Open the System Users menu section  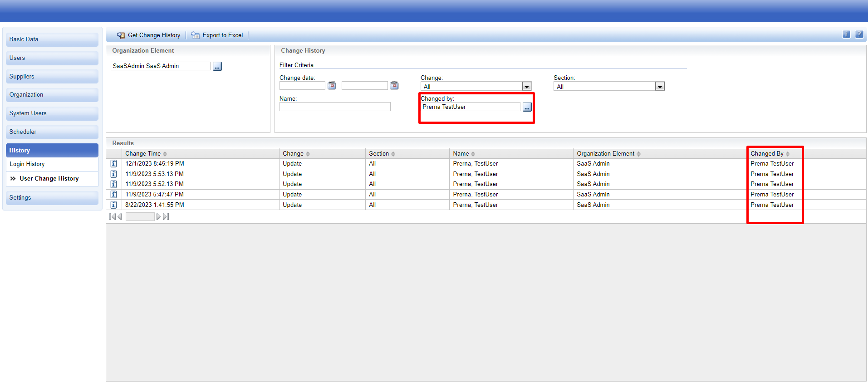point(52,113)
